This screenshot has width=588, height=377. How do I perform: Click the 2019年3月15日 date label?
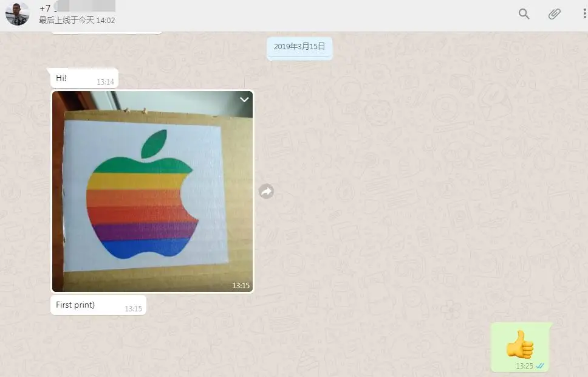[299, 47]
